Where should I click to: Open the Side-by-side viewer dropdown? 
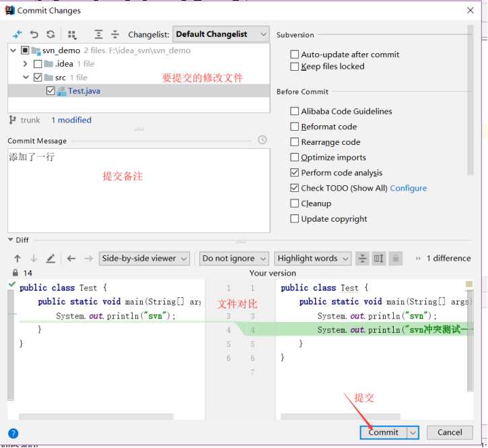click(x=144, y=259)
